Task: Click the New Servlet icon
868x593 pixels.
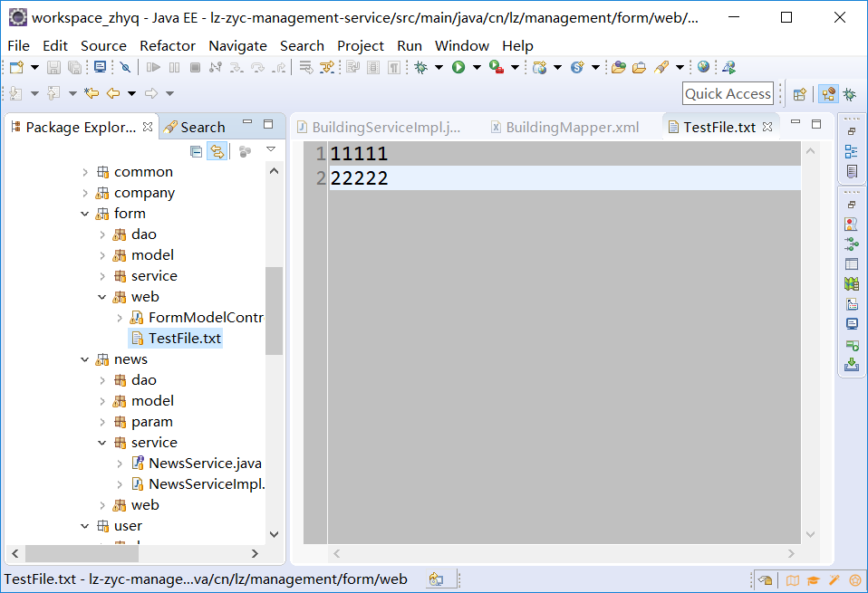Action: click(x=577, y=68)
